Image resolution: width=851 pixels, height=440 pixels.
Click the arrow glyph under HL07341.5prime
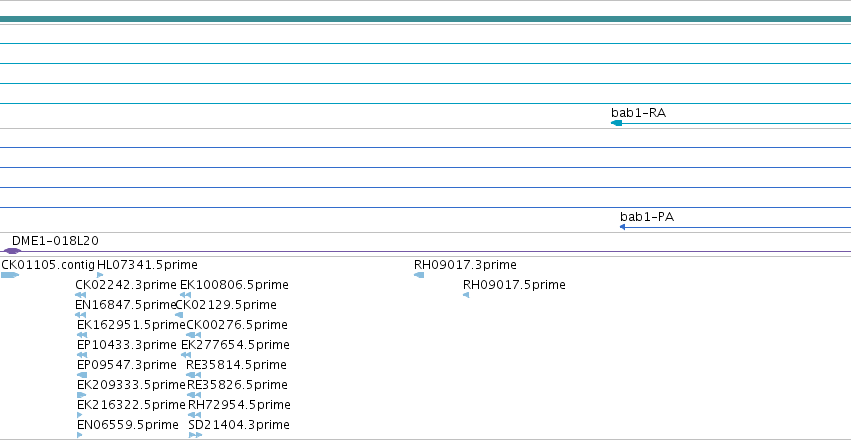click(x=100, y=275)
